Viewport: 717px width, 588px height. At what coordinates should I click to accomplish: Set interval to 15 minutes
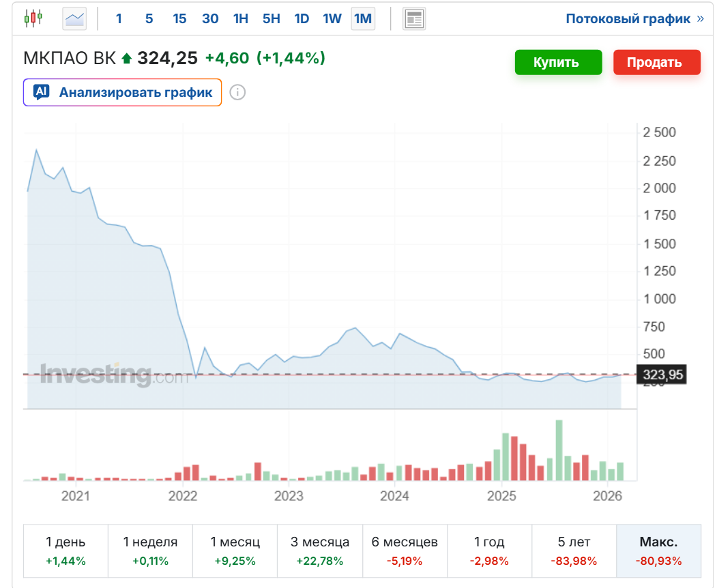179,18
